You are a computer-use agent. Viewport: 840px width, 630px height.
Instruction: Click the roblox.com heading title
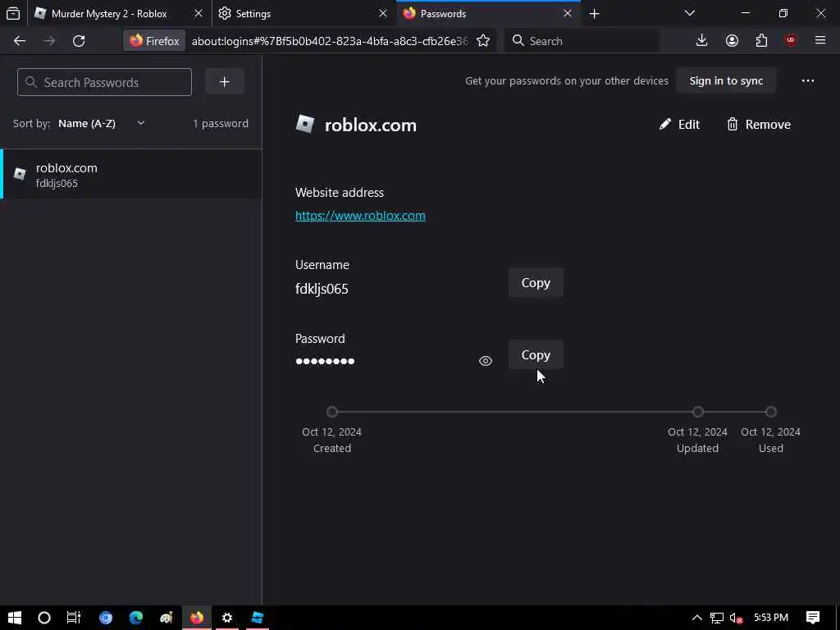[370, 125]
